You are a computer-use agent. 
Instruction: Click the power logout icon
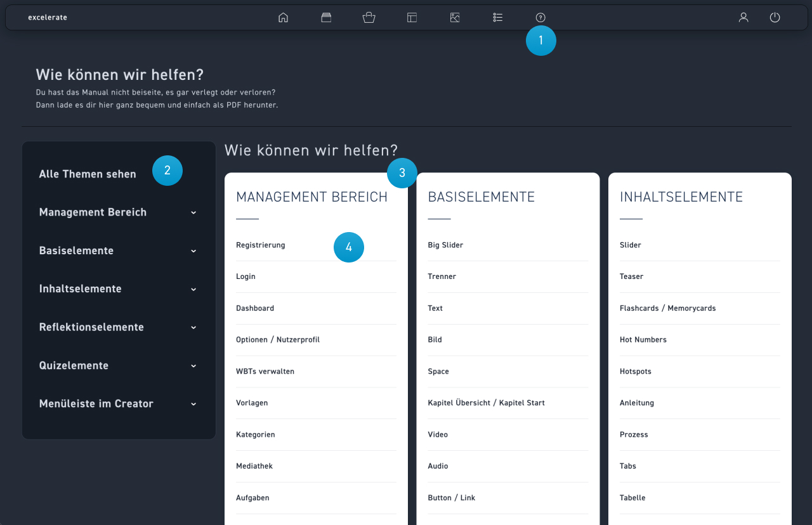pos(775,18)
